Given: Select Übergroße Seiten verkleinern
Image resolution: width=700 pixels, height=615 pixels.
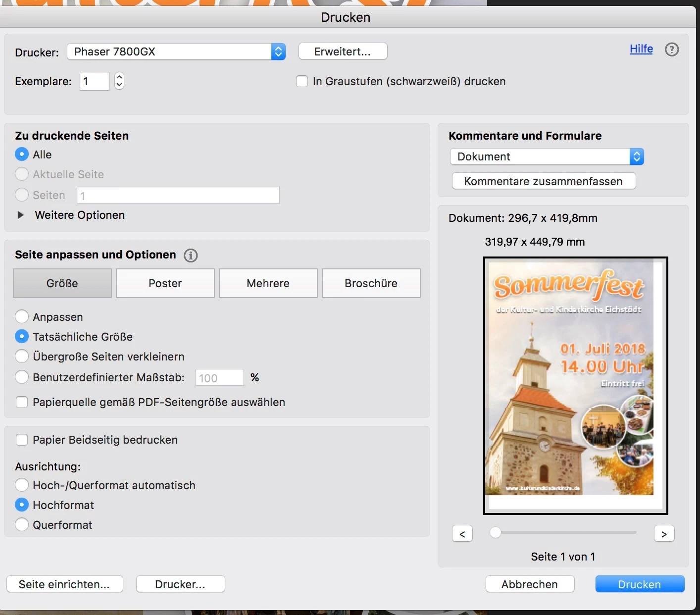Looking at the screenshot, I should pyautogui.click(x=22, y=357).
